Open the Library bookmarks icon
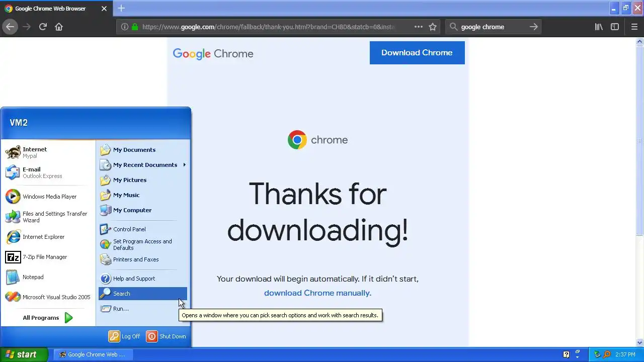Viewport: 644px width, 362px height. coord(599,27)
